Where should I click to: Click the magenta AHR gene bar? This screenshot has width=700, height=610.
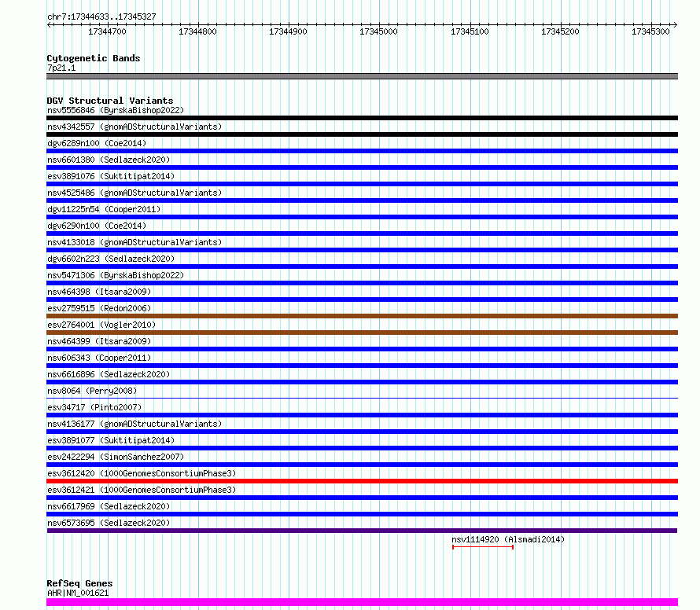362,602
